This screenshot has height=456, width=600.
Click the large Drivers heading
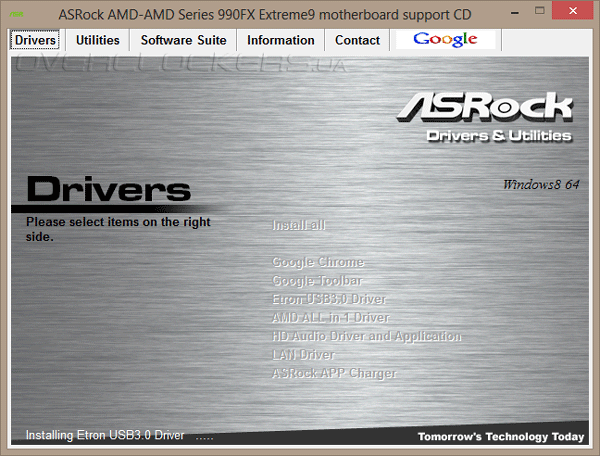[x=109, y=189]
